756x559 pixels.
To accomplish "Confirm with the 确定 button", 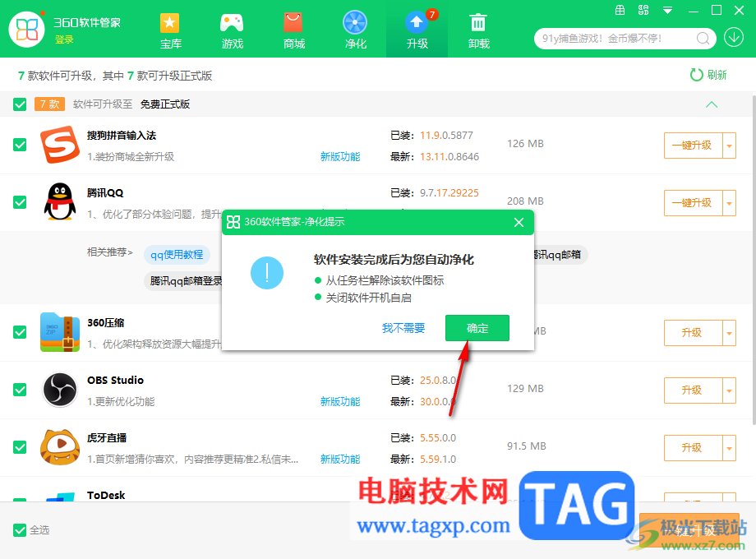I will pos(477,328).
